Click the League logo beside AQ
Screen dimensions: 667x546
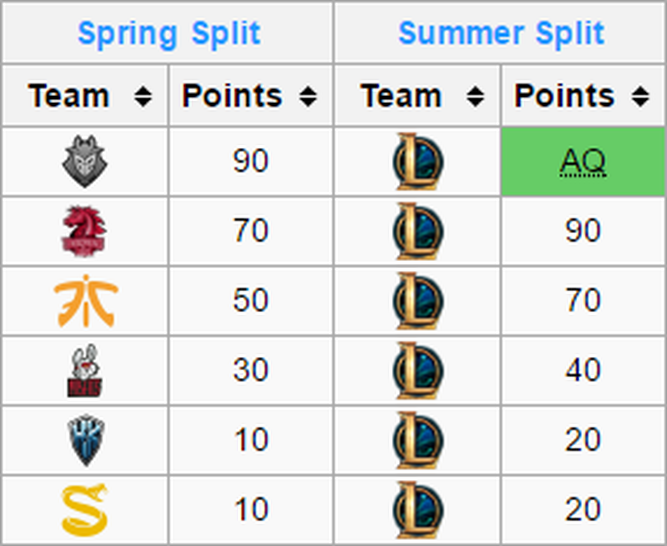pos(418,161)
